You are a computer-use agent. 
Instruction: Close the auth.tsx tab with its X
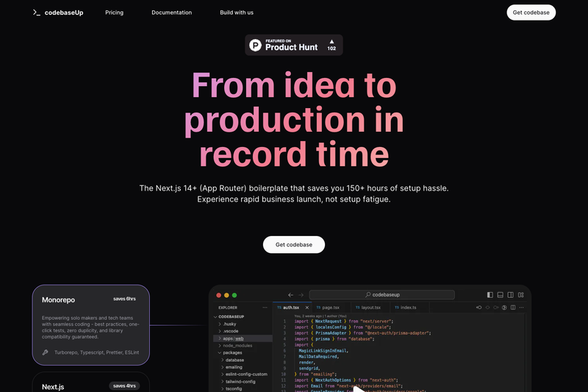pos(307,307)
